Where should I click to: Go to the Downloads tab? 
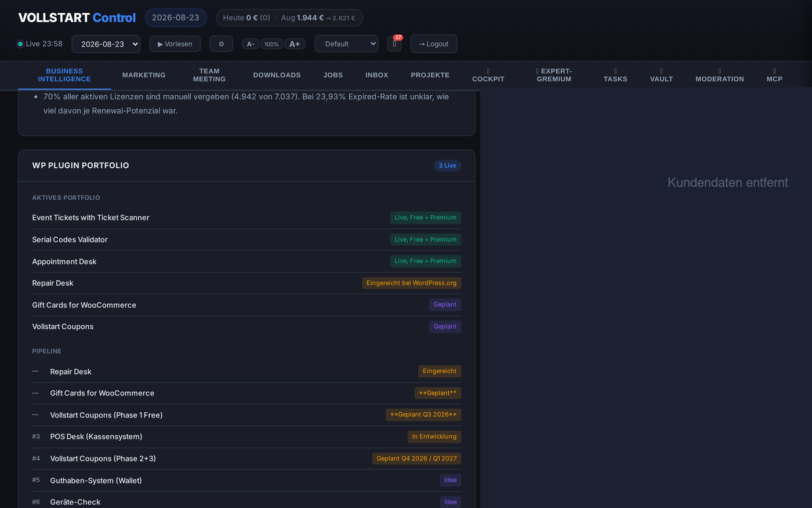pos(277,75)
